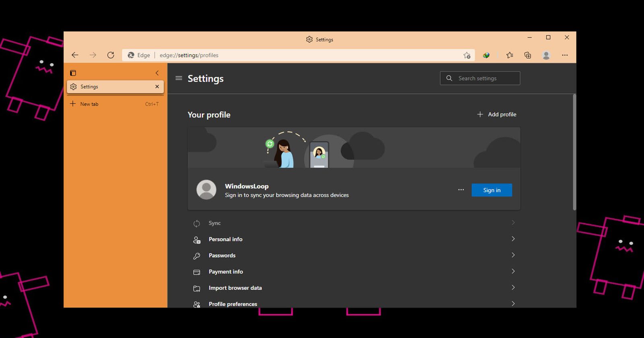The width and height of the screenshot is (644, 338).
Task: Click the Import browser data icon
Action: tap(196, 289)
